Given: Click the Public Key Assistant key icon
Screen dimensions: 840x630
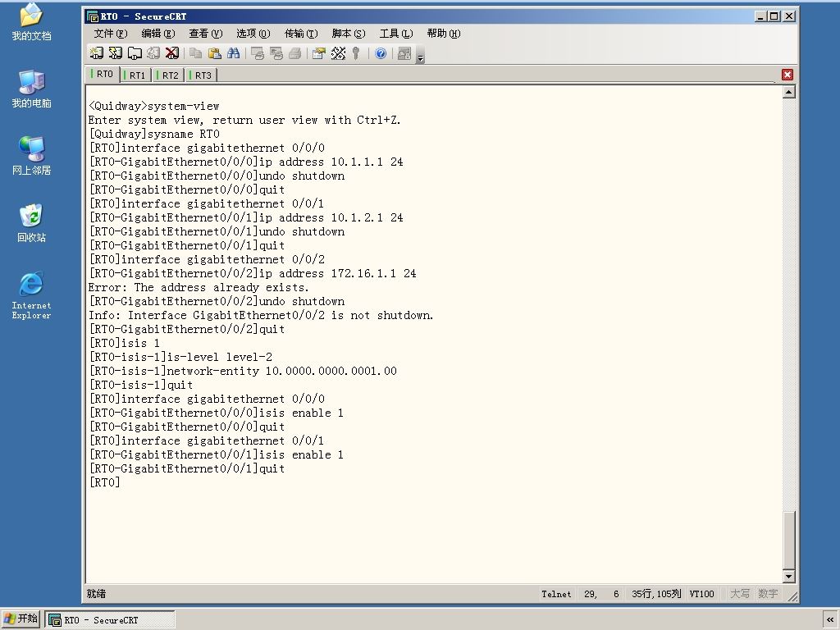Looking at the screenshot, I should click(356, 53).
